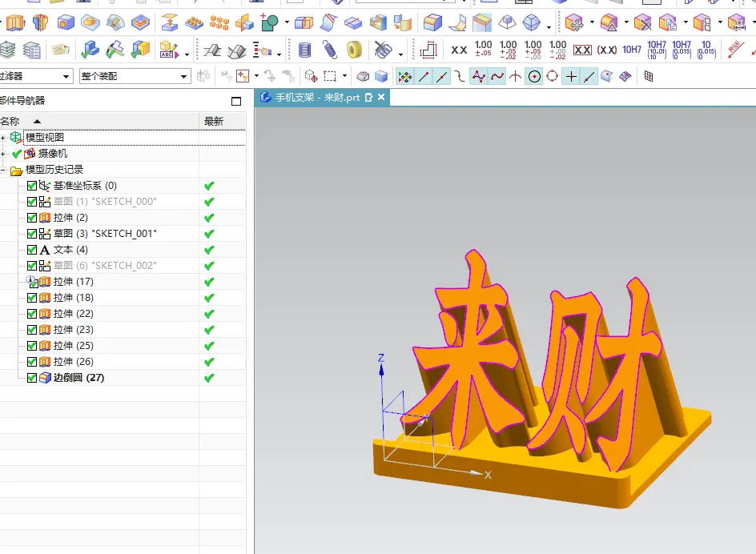Viewport: 756px width, 554px height.
Task: Uncheck the 基准坐标系 (0) checkbox
Action: (32, 186)
